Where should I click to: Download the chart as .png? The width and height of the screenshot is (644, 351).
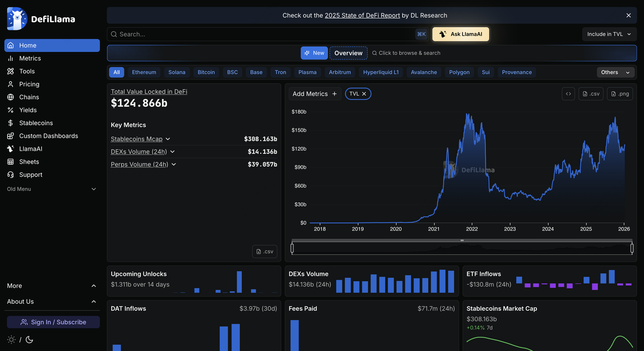620,94
